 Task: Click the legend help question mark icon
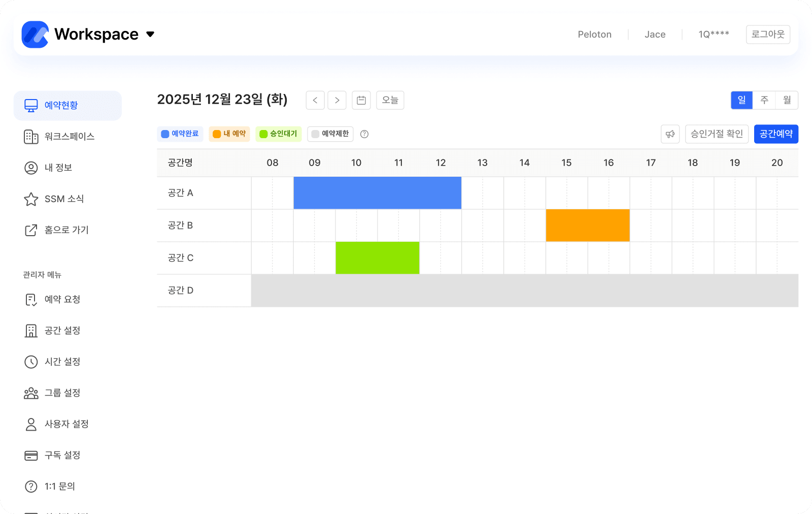[x=364, y=134]
